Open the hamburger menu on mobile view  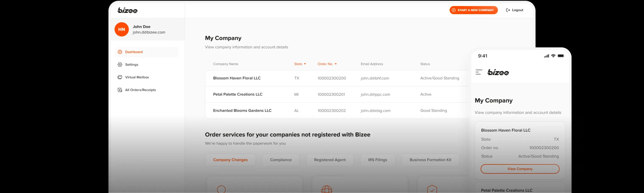click(x=479, y=72)
